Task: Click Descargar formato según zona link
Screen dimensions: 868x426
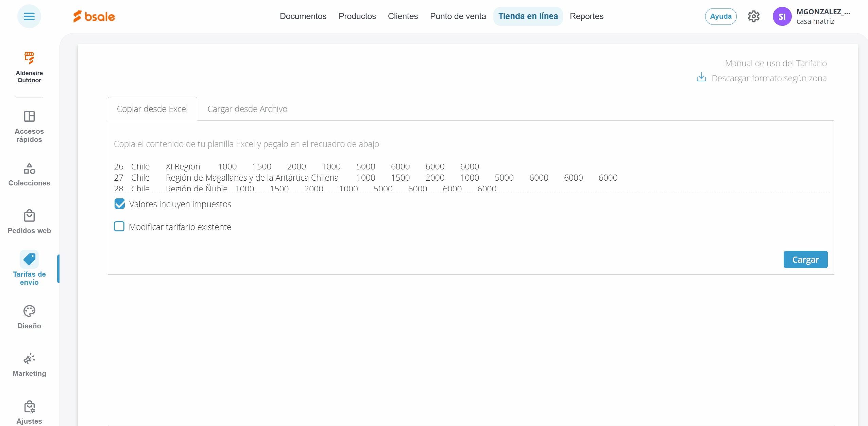Action: (769, 78)
